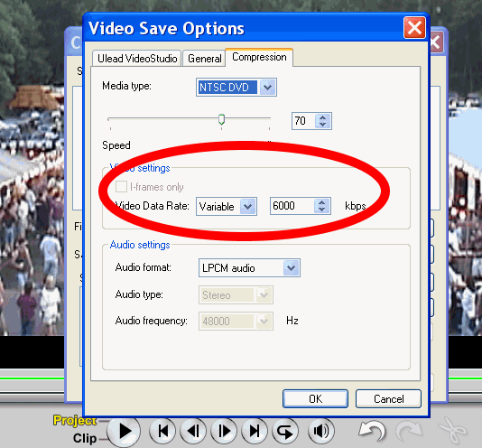Image resolution: width=482 pixels, height=448 pixels.
Task: Switch to the General tab
Action: [204, 58]
